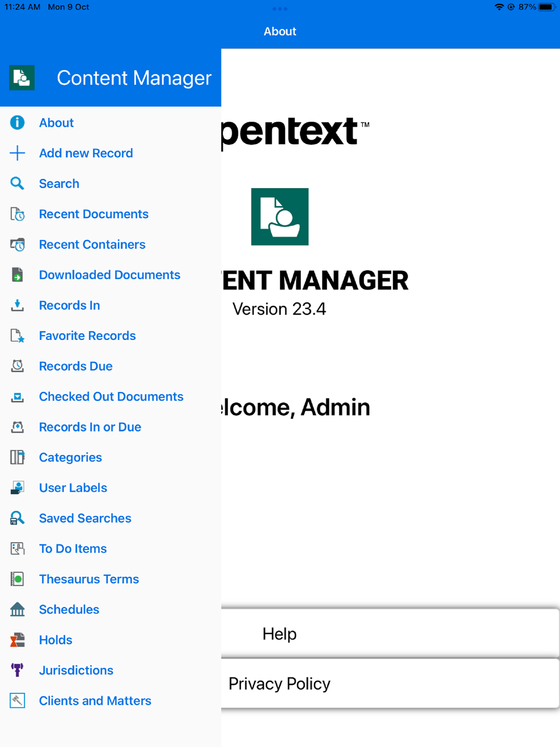
Task: Tap the Holds hourglass icon
Action: [x=17, y=640]
